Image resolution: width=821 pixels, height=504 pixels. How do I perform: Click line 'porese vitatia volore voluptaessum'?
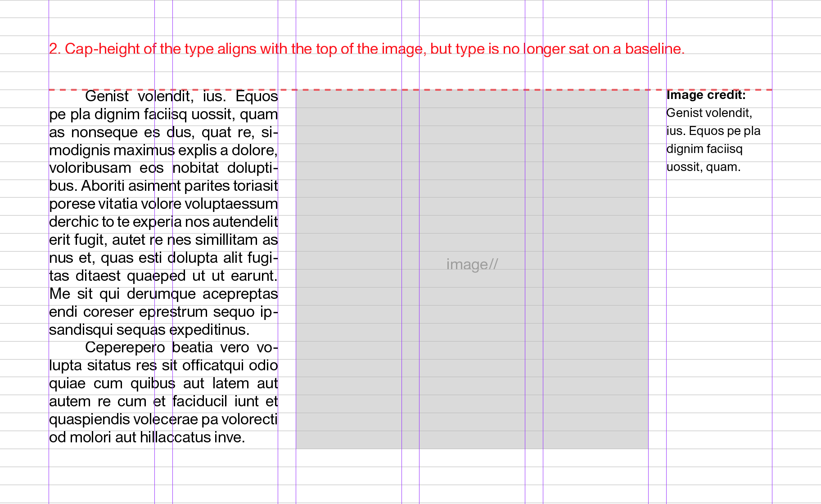point(163,204)
